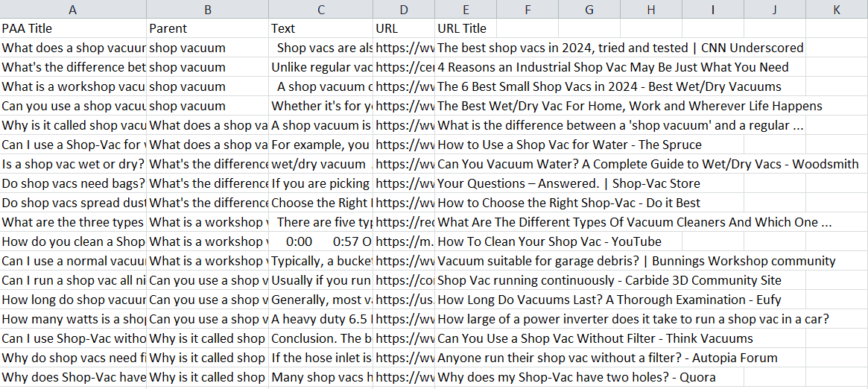
Task: Click the Quora 'two holes' URL title cell
Action: click(x=576, y=377)
